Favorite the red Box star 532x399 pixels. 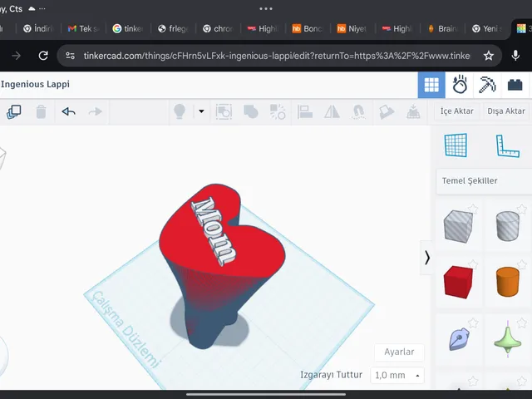click(x=473, y=264)
